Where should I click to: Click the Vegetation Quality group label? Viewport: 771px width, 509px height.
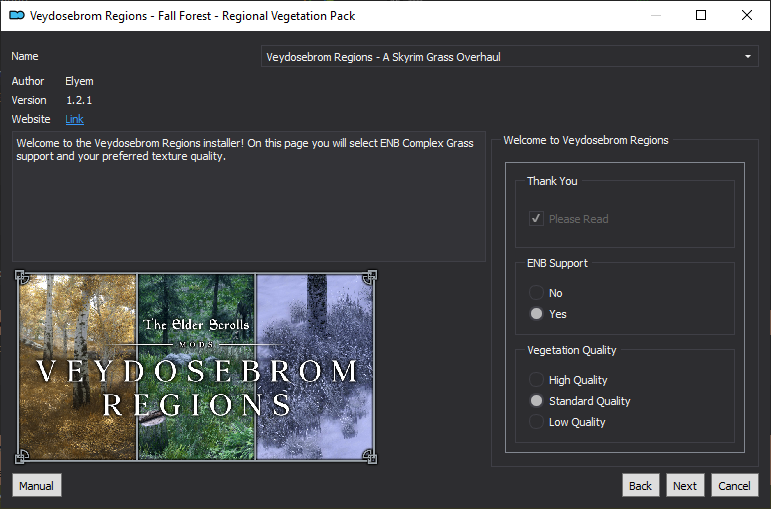(x=572, y=350)
